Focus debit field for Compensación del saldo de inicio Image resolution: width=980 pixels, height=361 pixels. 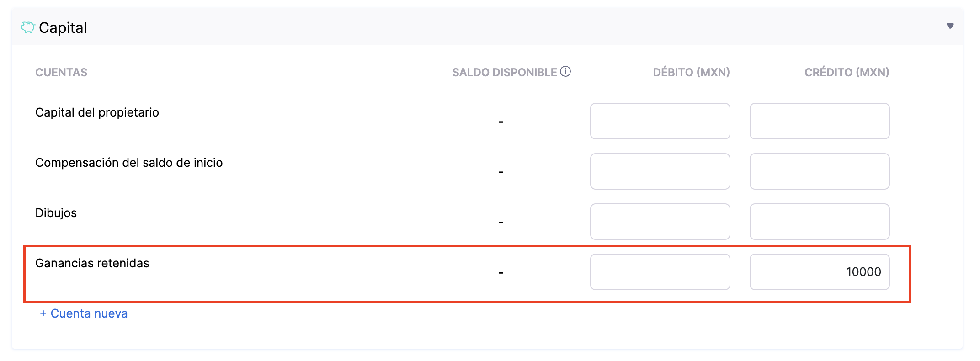coord(660,171)
